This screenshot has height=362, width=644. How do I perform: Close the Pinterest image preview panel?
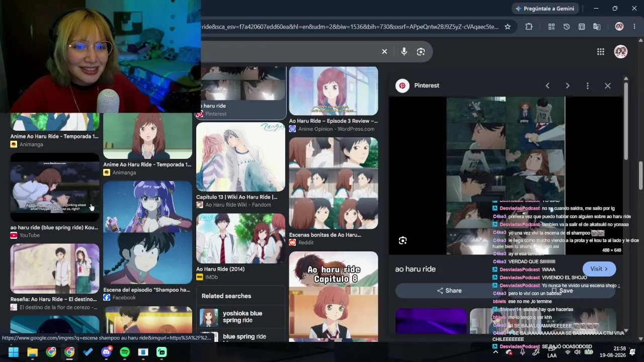(608, 86)
